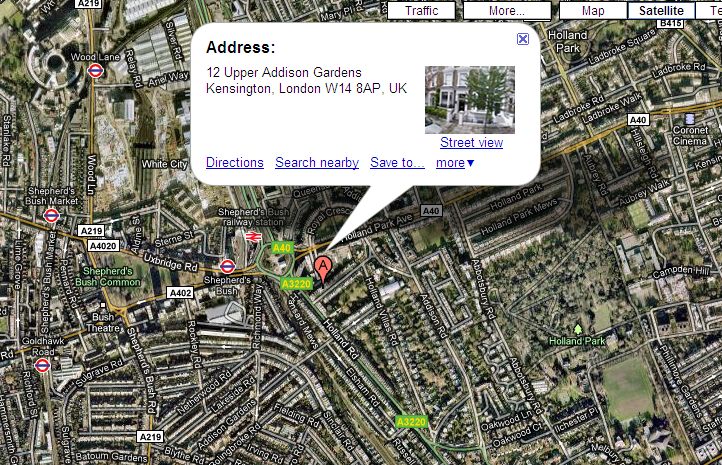
Task: Click the address text '12 Upper Addison Gardens'
Action: (x=284, y=72)
